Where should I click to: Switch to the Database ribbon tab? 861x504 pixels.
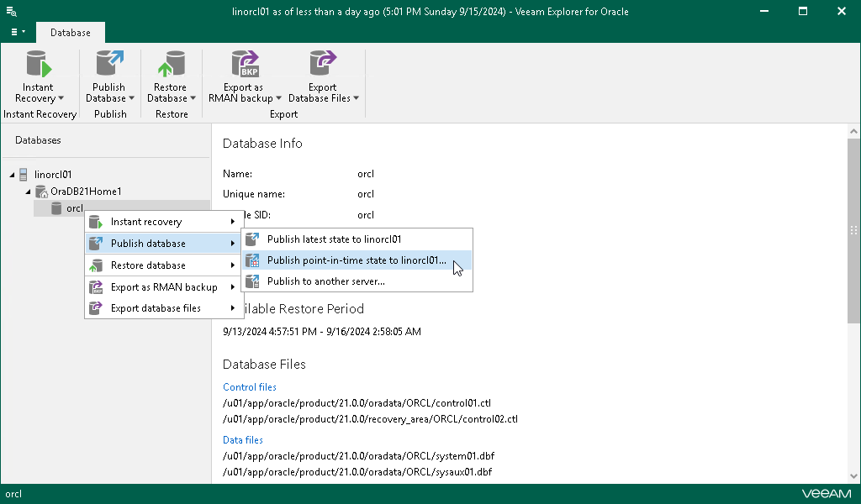pyautogui.click(x=70, y=32)
